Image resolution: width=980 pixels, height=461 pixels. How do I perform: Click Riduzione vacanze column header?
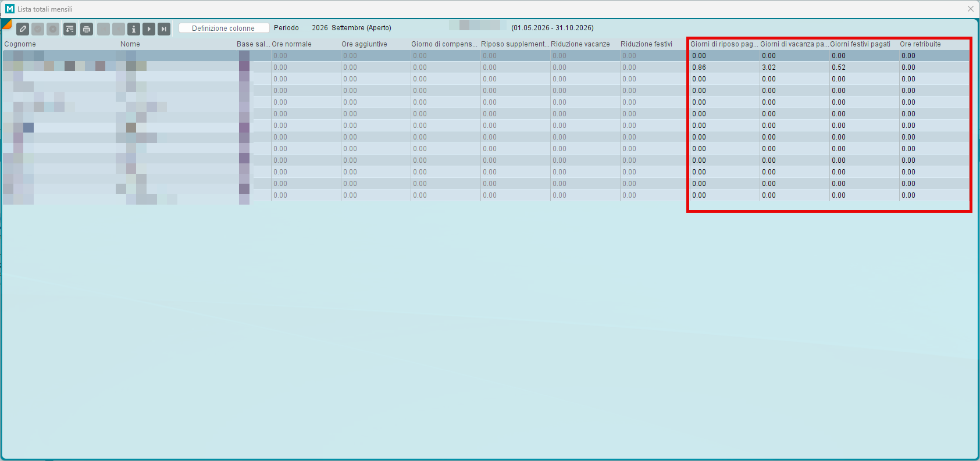[x=580, y=44]
